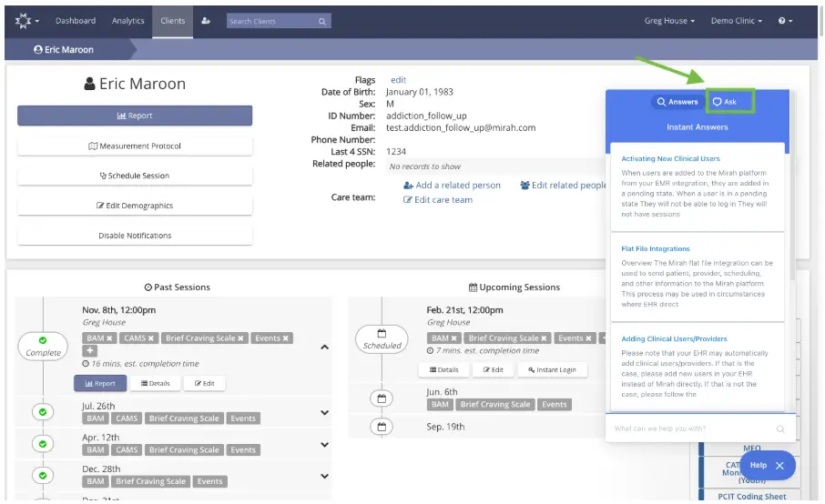This screenshot has height=504, width=825.
Task: Click Schedule Session button
Action: click(135, 176)
